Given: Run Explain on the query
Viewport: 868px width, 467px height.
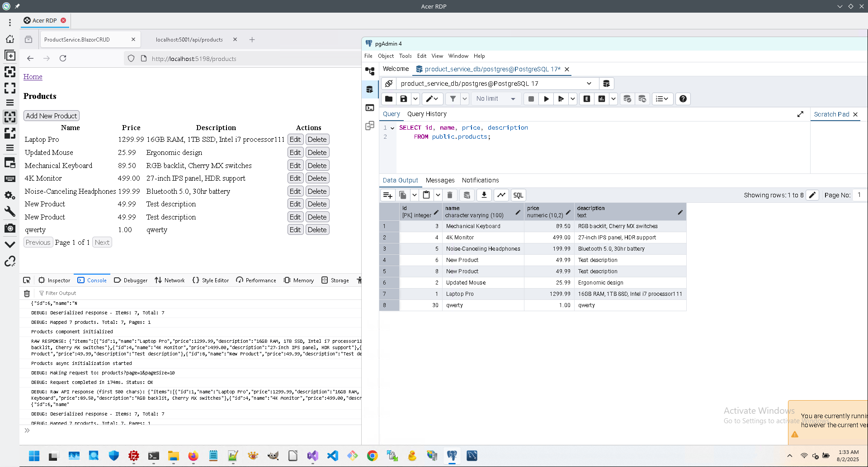Looking at the screenshot, I should [x=587, y=99].
